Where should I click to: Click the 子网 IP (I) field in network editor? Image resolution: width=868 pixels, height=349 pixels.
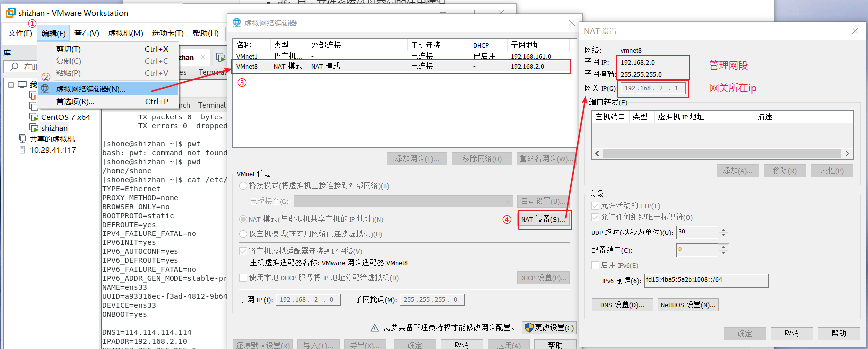click(308, 300)
